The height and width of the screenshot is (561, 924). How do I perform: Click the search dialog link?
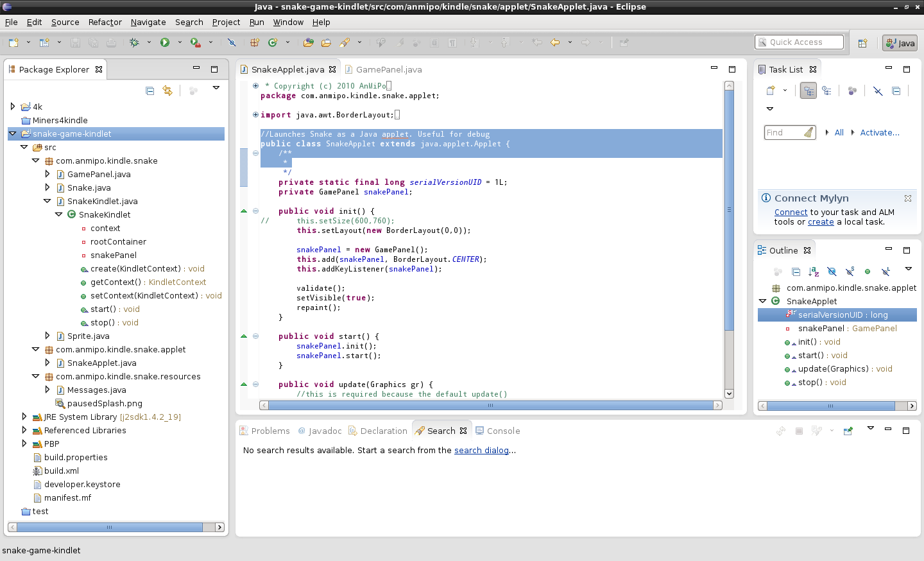481,450
